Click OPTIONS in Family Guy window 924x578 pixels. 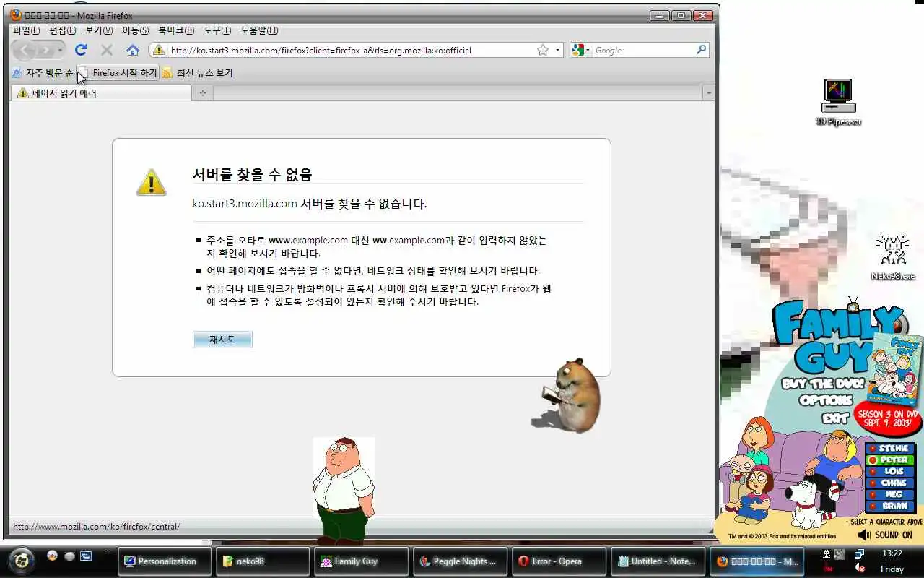coord(826,400)
